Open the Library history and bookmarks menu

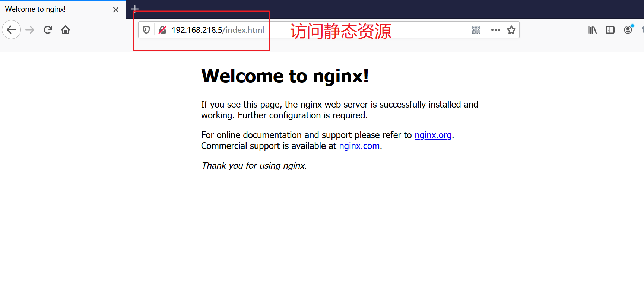point(592,30)
